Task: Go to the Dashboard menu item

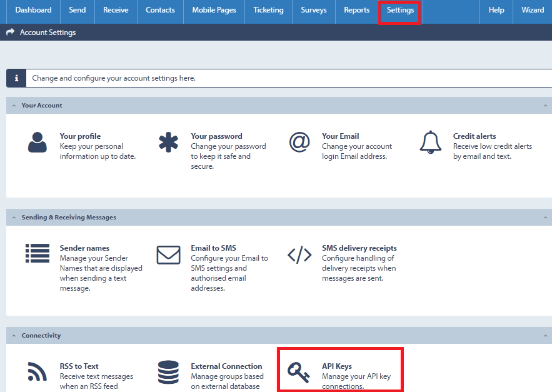Action: pyautogui.click(x=33, y=10)
